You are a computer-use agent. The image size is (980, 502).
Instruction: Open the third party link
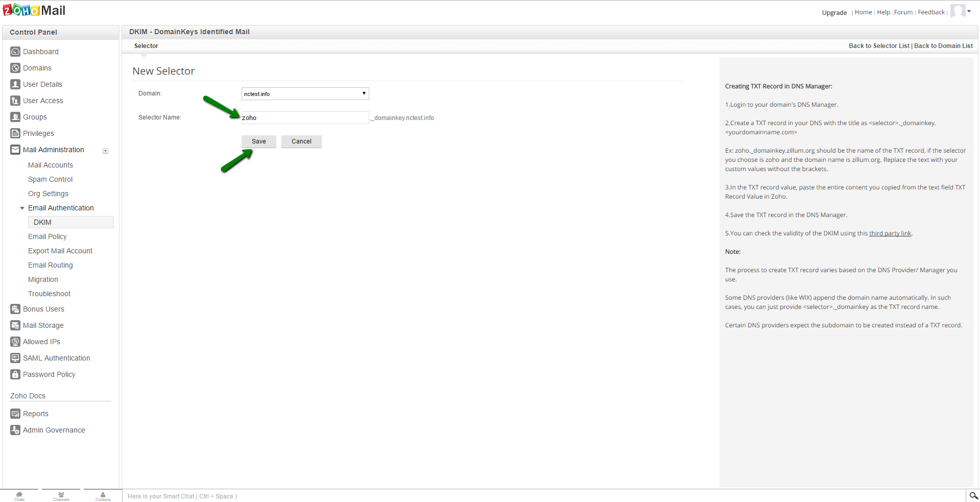pyautogui.click(x=890, y=233)
